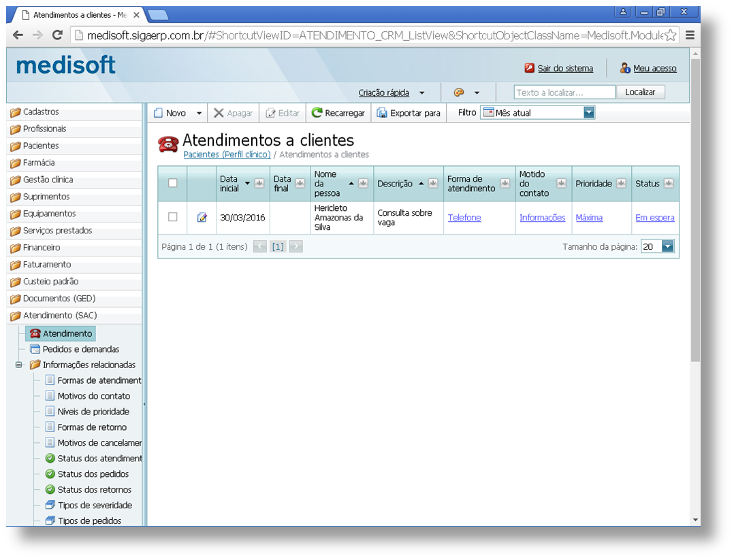Expand the Tamanho da página dropdown
Image resolution: width=734 pixels, height=560 pixels.
tap(667, 247)
